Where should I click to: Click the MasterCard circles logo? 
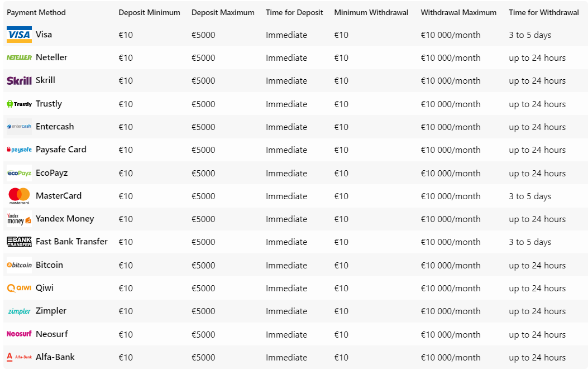click(19, 196)
